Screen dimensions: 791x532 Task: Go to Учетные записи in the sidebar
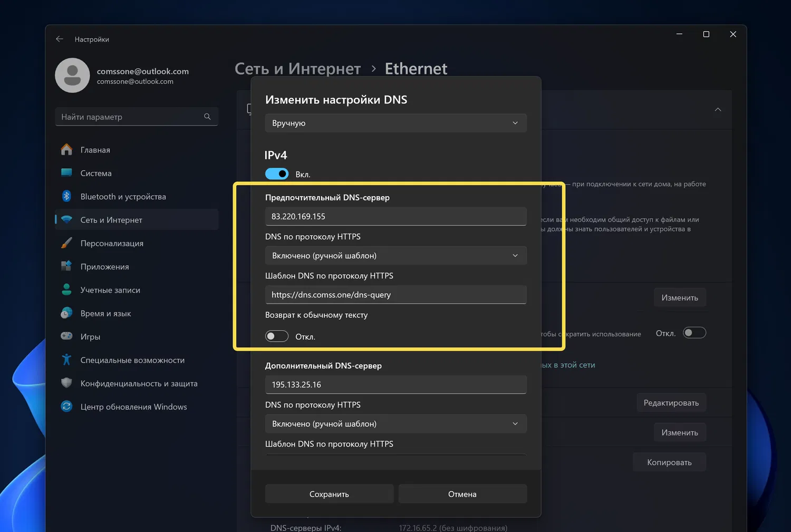coord(110,290)
